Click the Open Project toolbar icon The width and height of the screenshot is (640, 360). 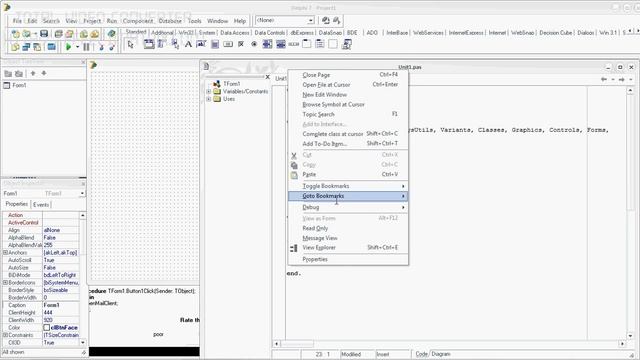click(69, 34)
